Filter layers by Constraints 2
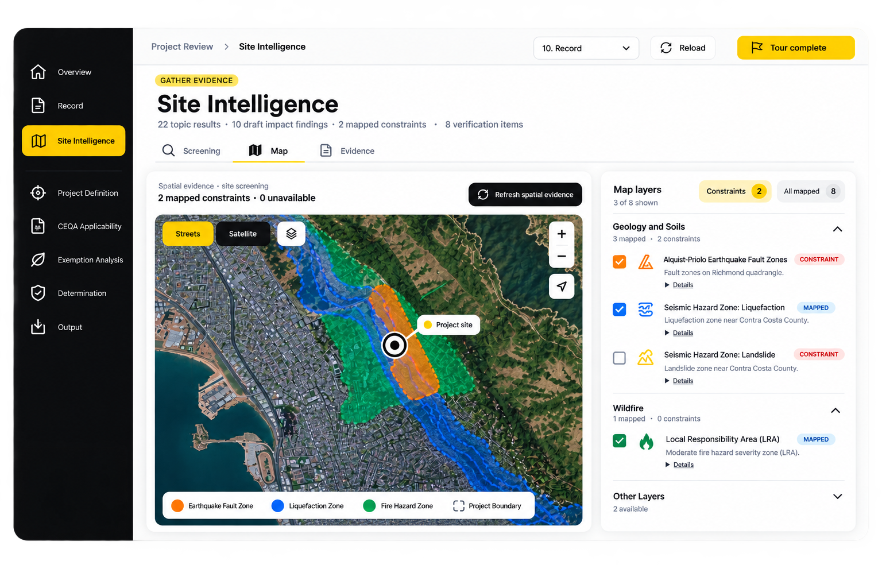Screen dimensions: 882x588 tap(735, 191)
